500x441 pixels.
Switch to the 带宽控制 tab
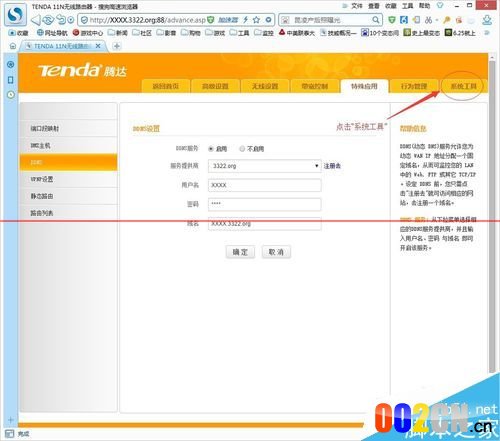315,86
